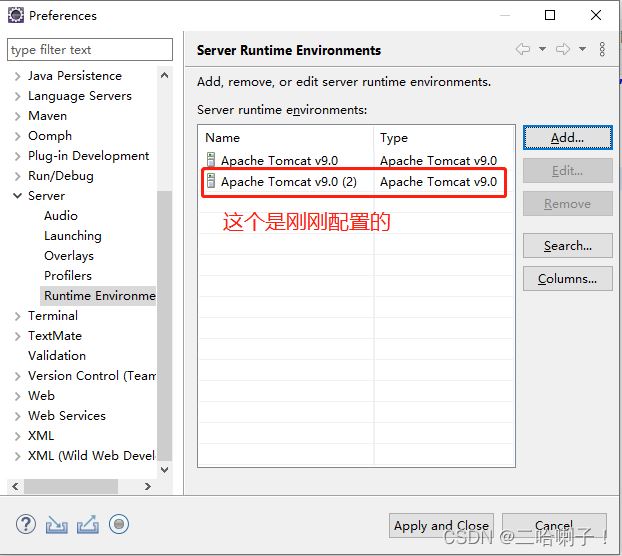The image size is (622, 556).
Task: Click the Back navigation arrow icon
Action: 523,49
